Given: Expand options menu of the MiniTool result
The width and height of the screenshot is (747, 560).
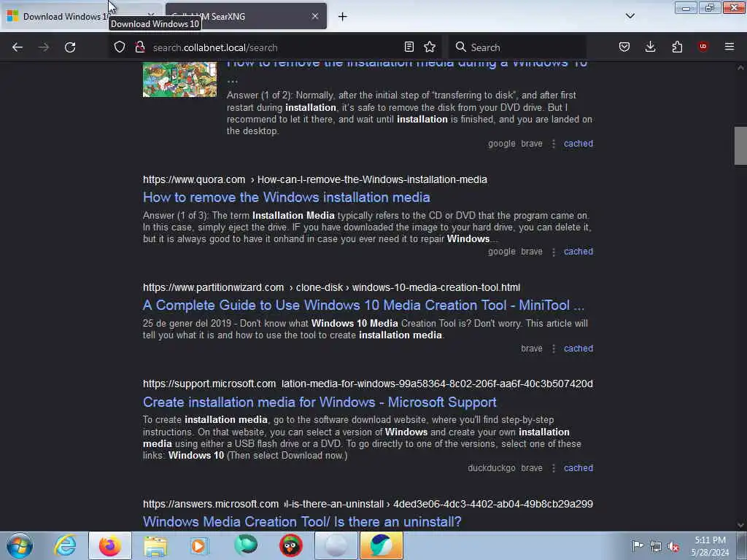Looking at the screenshot, I should (x=553, y=349).
